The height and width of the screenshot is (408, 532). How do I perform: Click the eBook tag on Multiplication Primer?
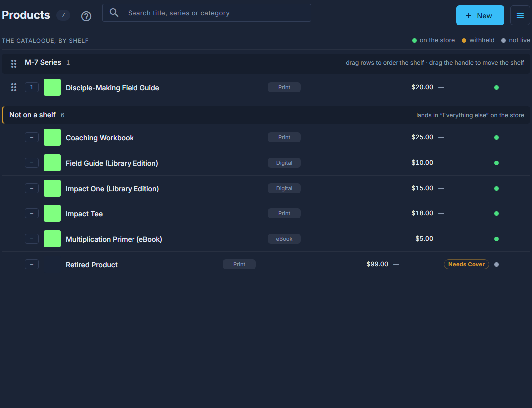(284, 239)
